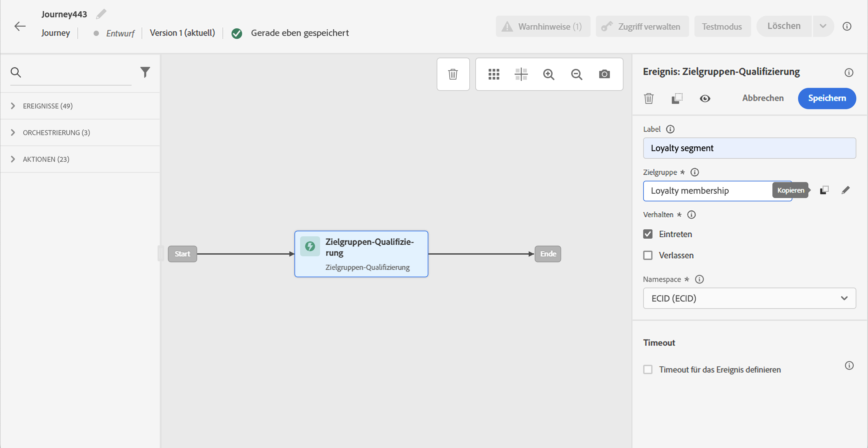Expand the AKTIONEN (23) section

46,159
